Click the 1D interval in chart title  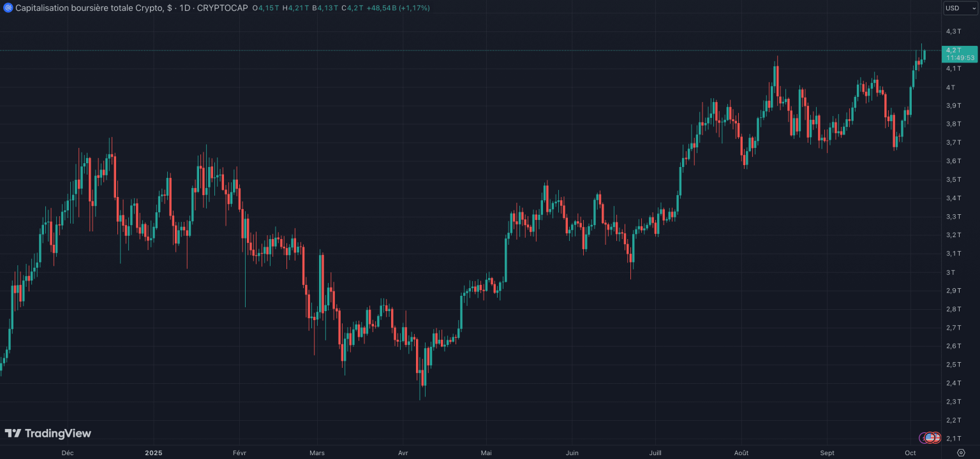click(x=185, y=8)
